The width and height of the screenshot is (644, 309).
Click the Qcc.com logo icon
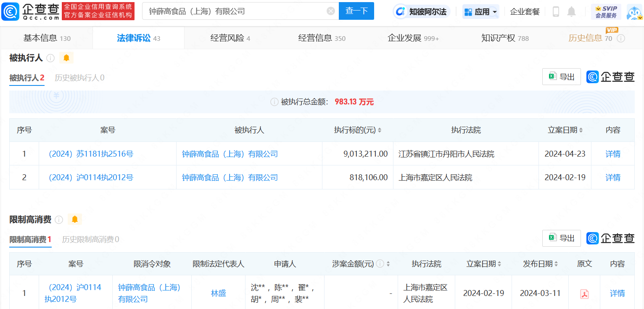pyautogui.click(x=10, y=11)
